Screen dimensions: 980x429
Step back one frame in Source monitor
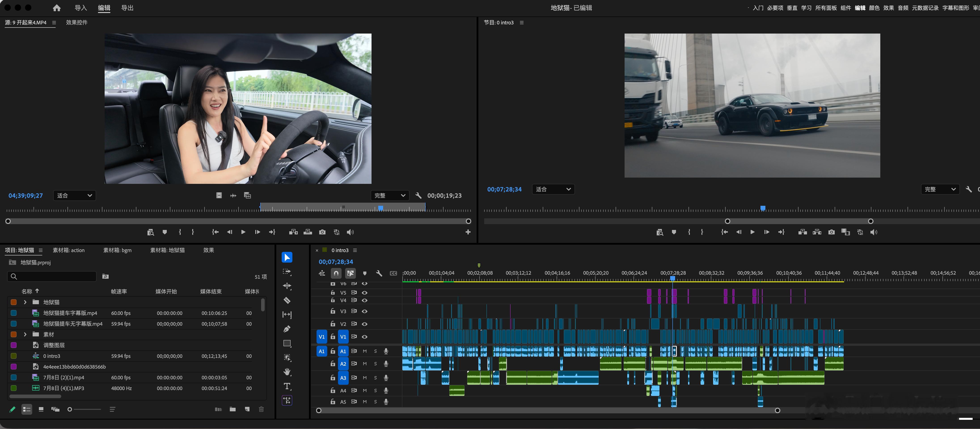[x=229, y=232]
